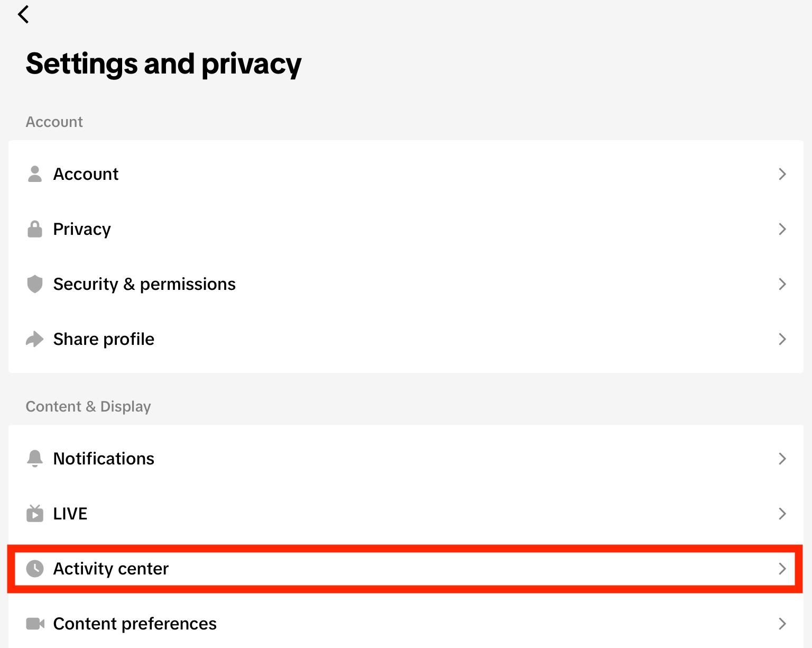This screenshot has height=648, width=812.
Task: Click the clock icon beside Activity center
Action: [35, 569]
